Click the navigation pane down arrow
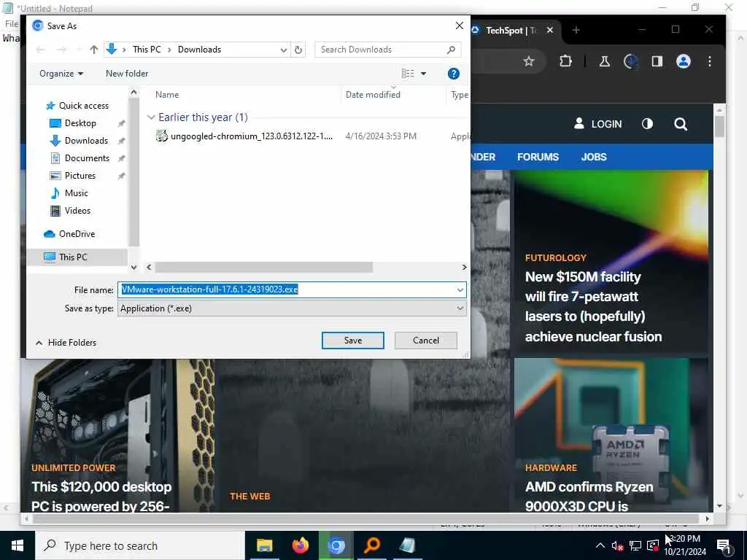Screen dimensions: 747x560 [134, 267]
